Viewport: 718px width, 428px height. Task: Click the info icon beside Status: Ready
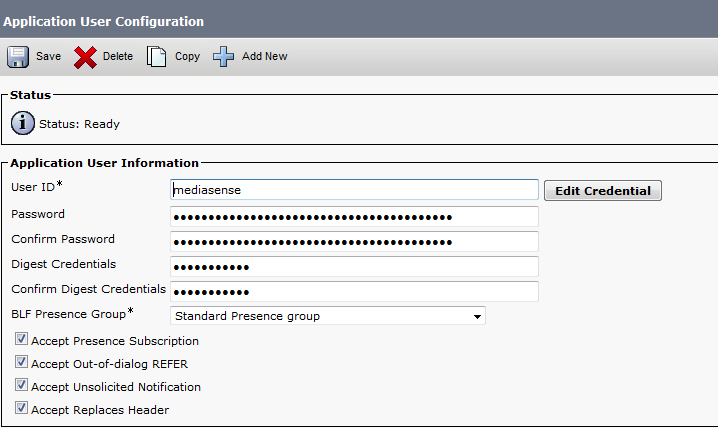click(x=22, y=124)
